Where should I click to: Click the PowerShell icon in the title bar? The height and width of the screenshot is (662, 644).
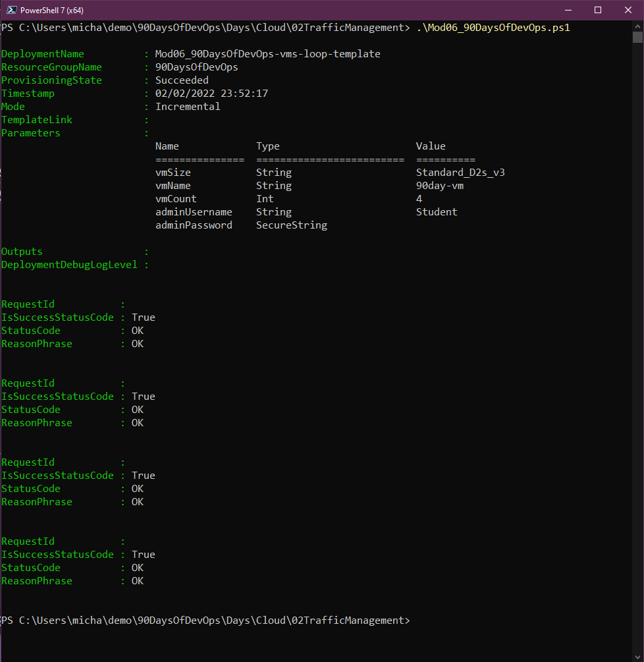pos(10,10)
